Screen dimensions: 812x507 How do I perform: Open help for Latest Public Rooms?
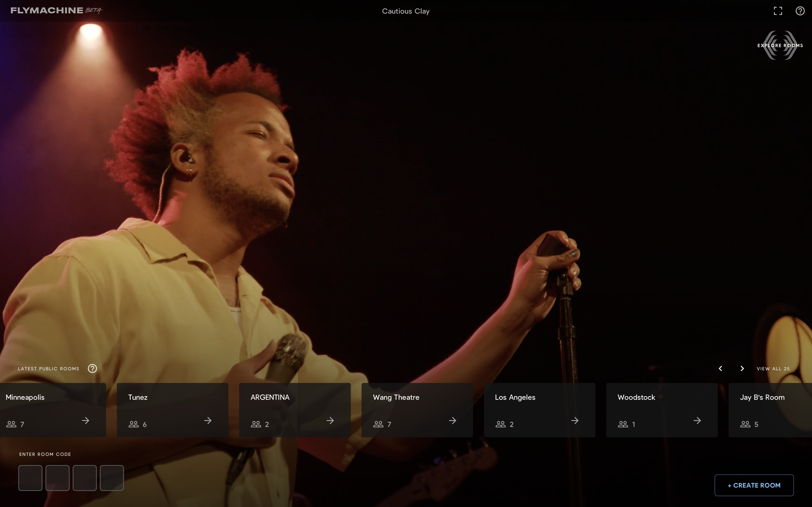coord(92,368)
